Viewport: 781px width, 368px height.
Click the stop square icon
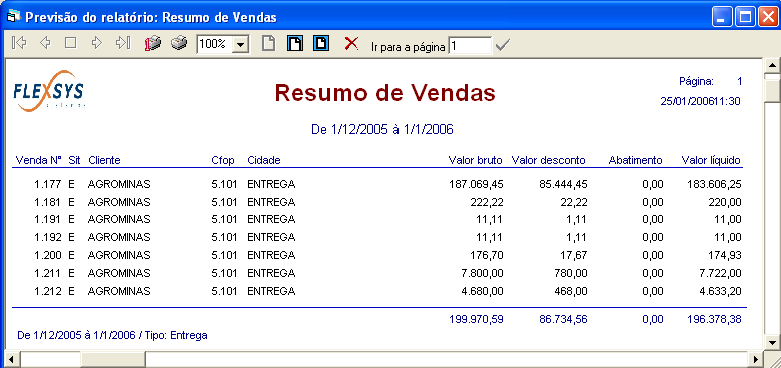[71, 43]
